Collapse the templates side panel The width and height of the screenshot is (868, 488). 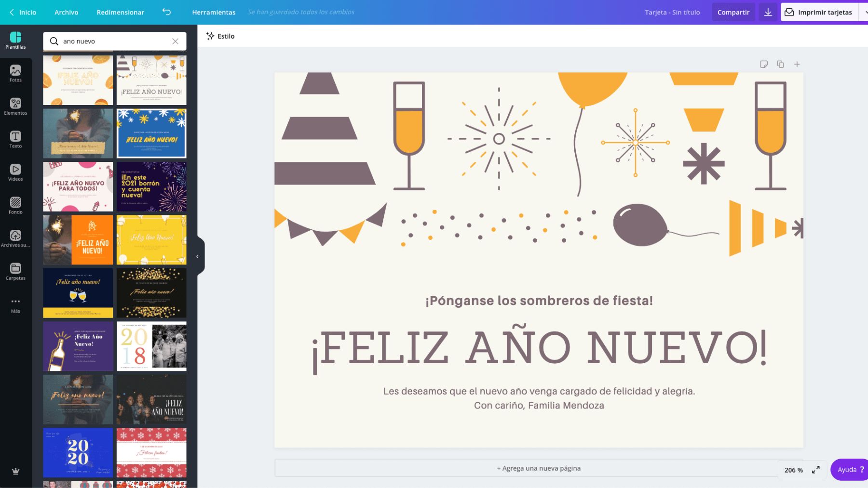pyautogui.click(x=198, y=257)
